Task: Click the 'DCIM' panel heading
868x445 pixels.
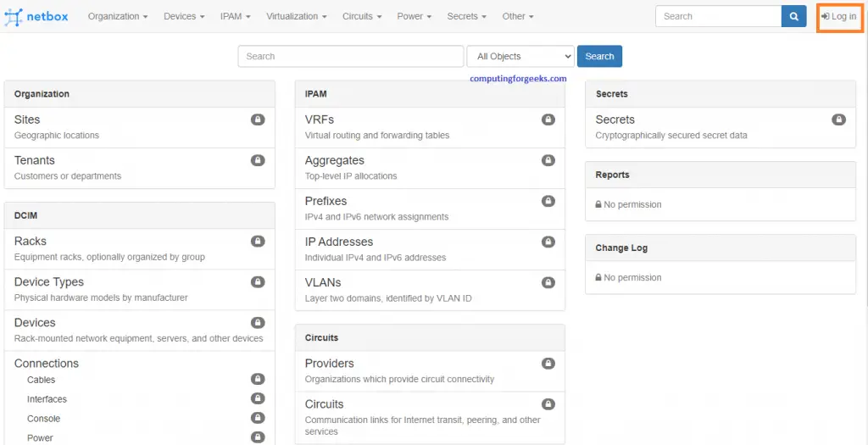Action: (25, 216)
